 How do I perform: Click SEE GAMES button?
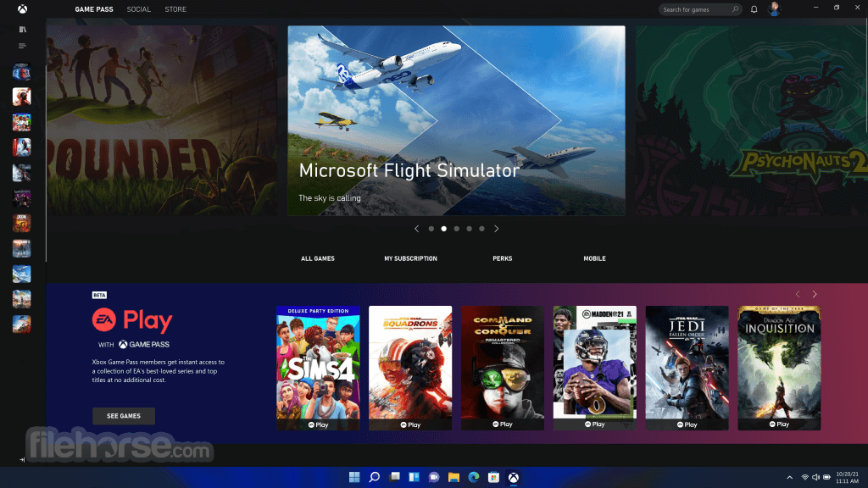124,416
